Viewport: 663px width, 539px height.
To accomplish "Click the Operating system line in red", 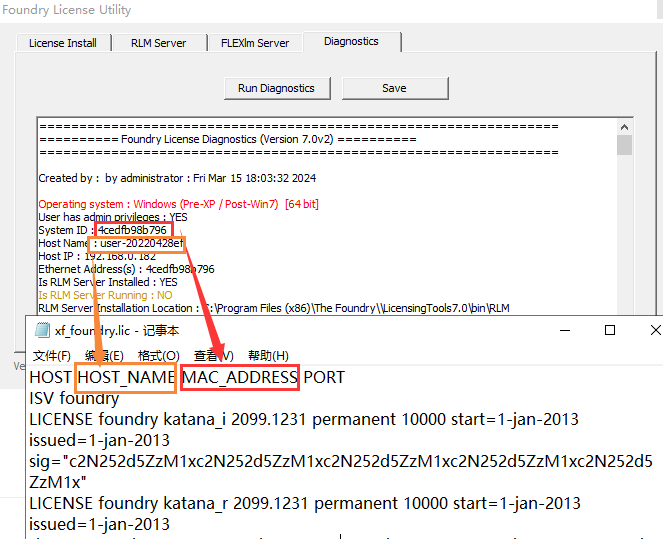I will click(178, 204).
